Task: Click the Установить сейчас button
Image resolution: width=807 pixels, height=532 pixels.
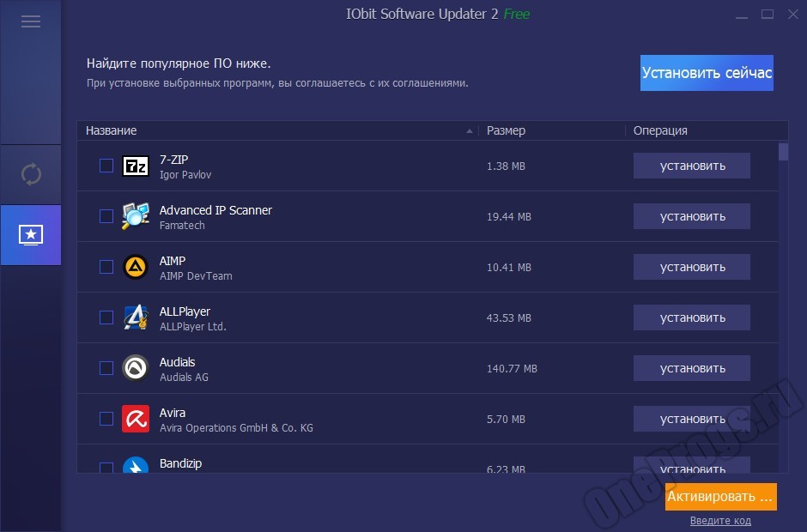Action: tap(707, 73)
